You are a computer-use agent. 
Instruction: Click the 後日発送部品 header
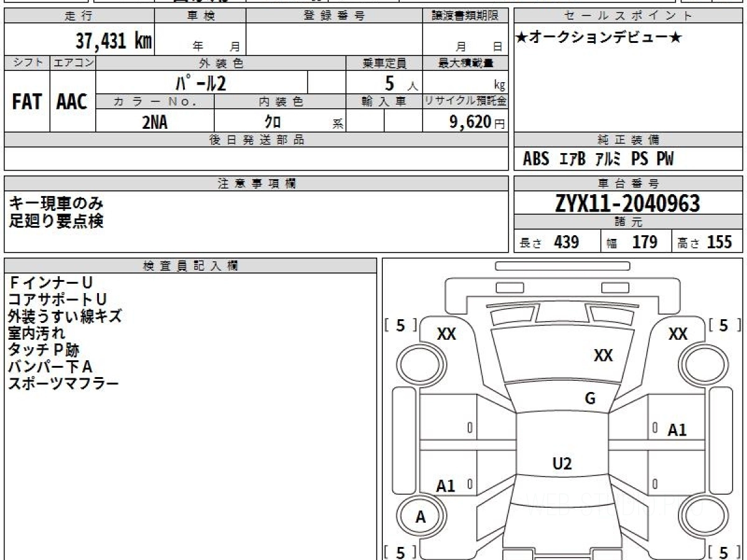256,140
